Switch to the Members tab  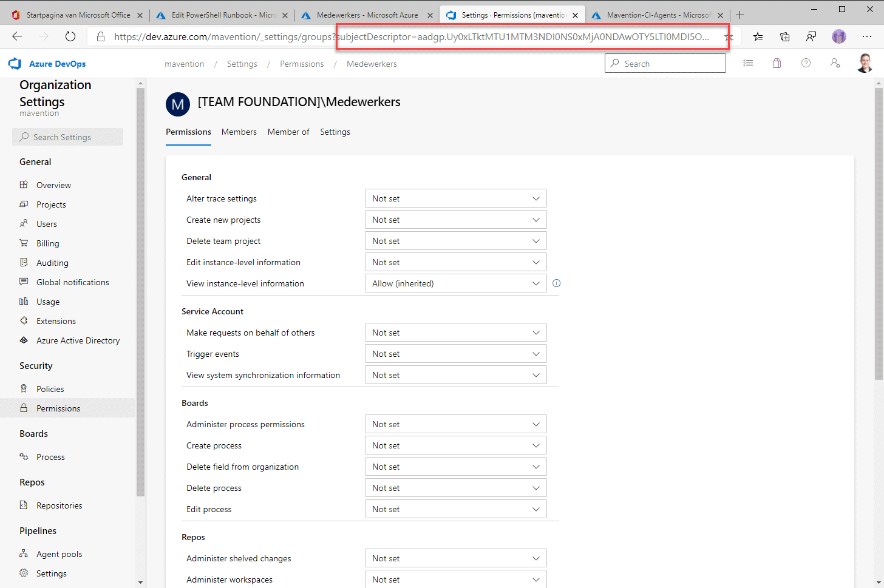[x=239, y=132]
